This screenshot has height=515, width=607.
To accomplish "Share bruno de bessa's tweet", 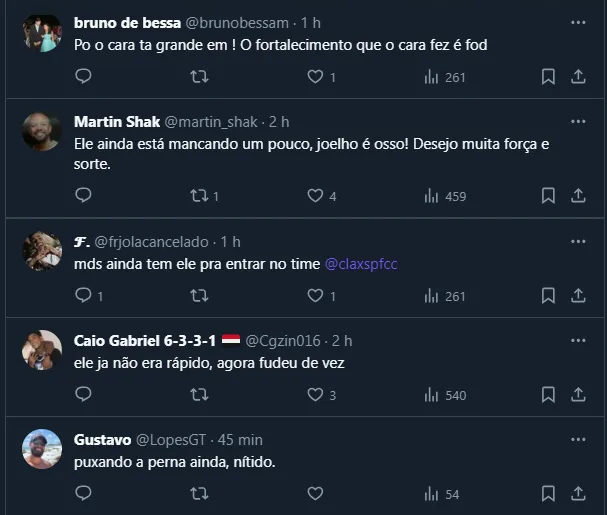I will pos(578,76).
